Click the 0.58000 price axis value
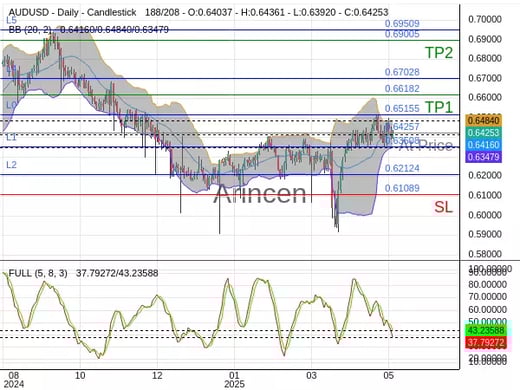The width and height of the screenshot is (520, 390). 485,254
